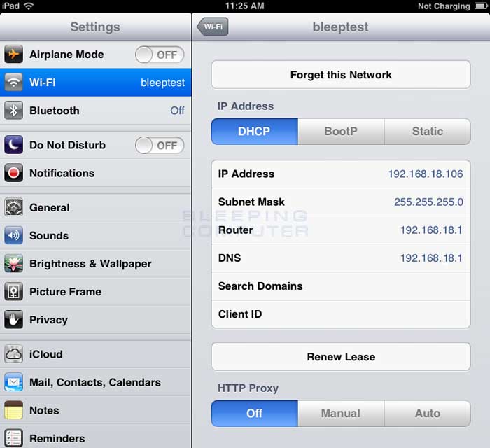This screenshot has width=490, height=448.
Task: Open Brightness & Wallpaper flower icon
Action: pos(13,263)
